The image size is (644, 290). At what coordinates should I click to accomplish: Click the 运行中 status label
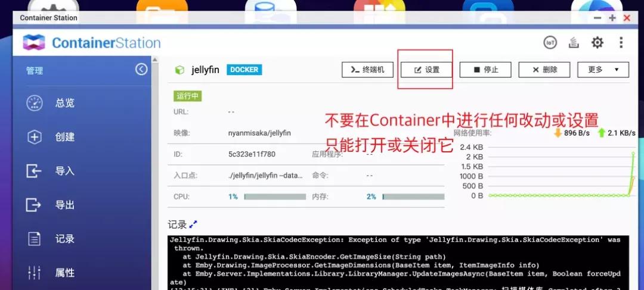[188, 96]
